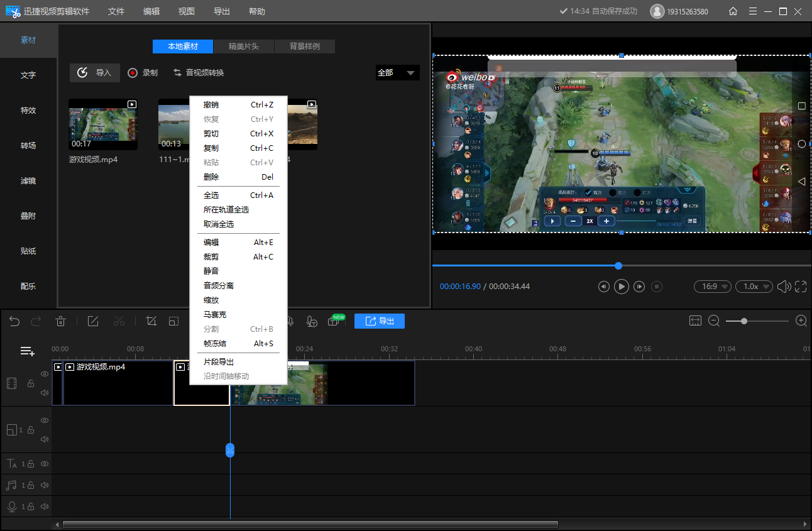Toggle visibility eye of picture-in-picture track
This screenshot has width=812, height=531.
[45, 420]
